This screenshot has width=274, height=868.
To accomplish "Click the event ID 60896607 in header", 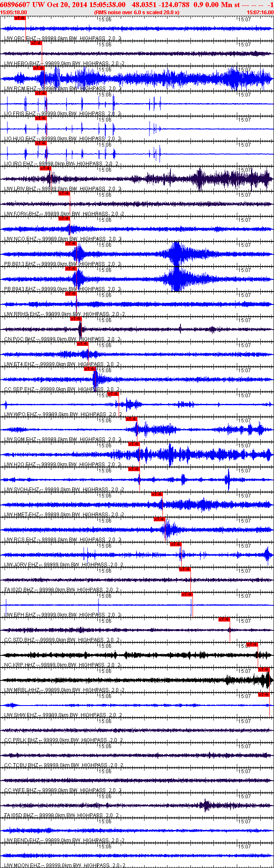I will [x=15, y=5].
